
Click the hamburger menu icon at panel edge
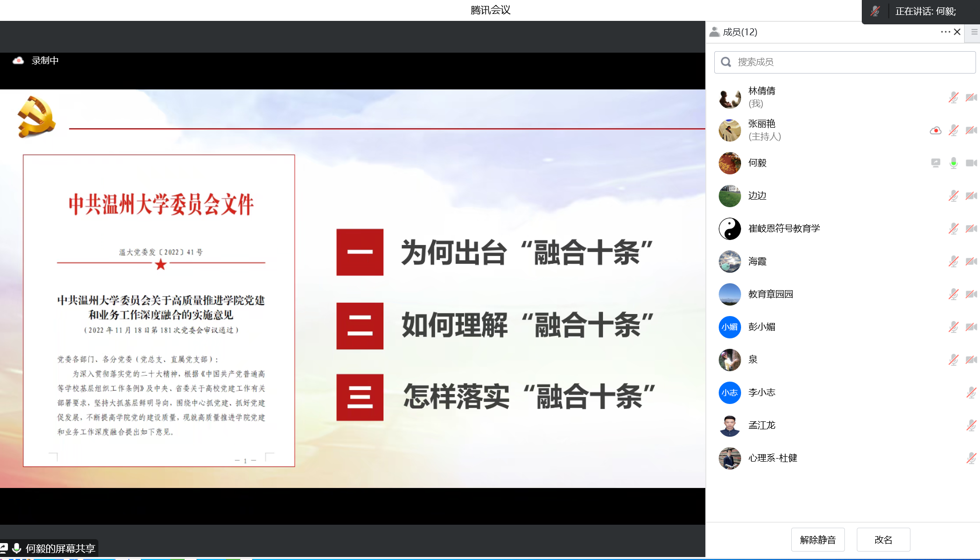click(x=974, y=32)
